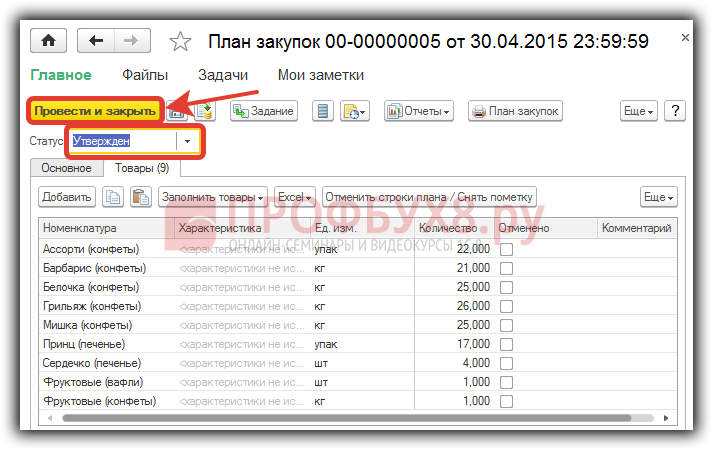Click the Home icon button
Viewport: 713px width, 450px height.
(47, 41)
